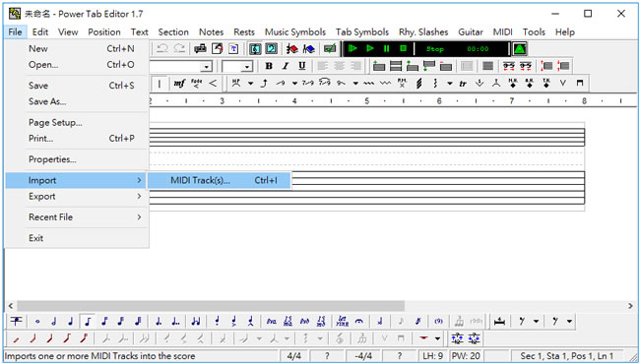Expand the Export submenu
This screenshot has width=640, height=364.
pyautogui.click(x=77, y=197)
